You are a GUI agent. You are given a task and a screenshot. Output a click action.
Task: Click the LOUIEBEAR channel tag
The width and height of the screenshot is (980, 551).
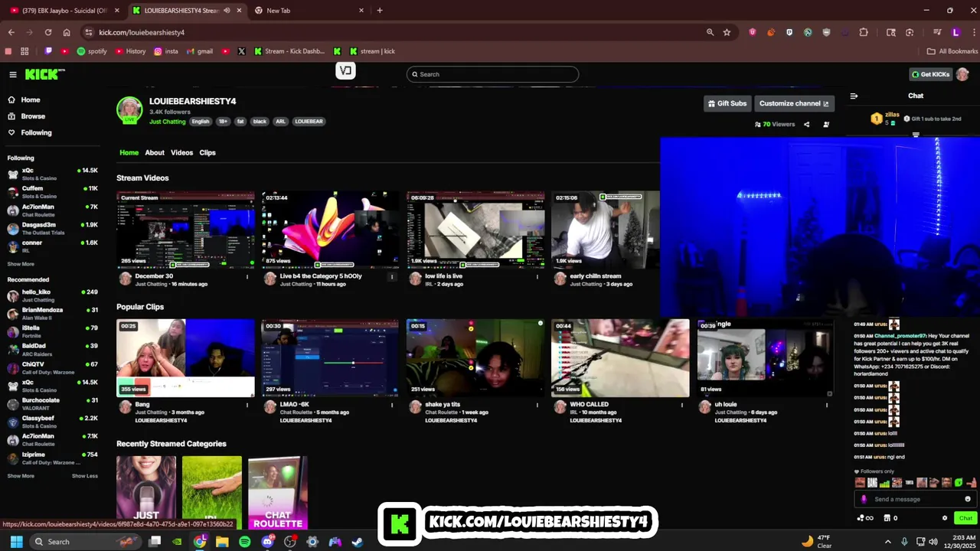pyautogui.click(x=309, y=122)
